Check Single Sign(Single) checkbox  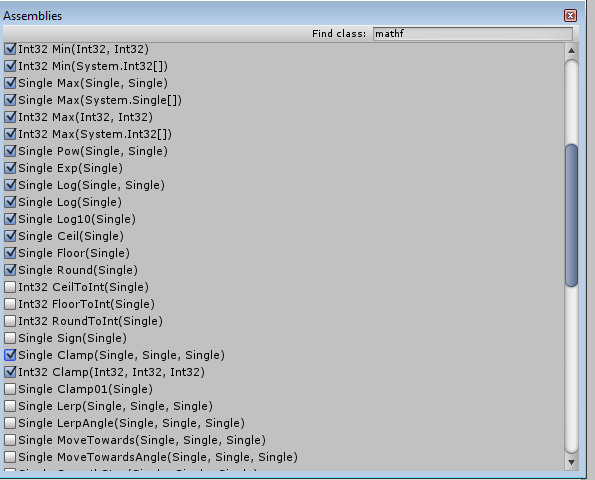point(10,338)
